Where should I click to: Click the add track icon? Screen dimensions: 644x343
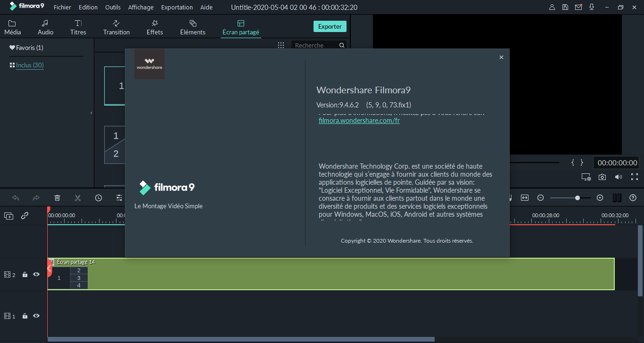(x=9, y=216)
